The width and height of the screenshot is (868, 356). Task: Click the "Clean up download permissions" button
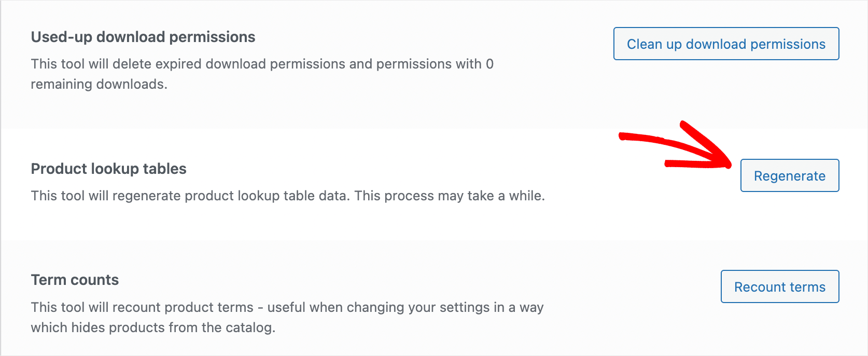tap(726, 44)
